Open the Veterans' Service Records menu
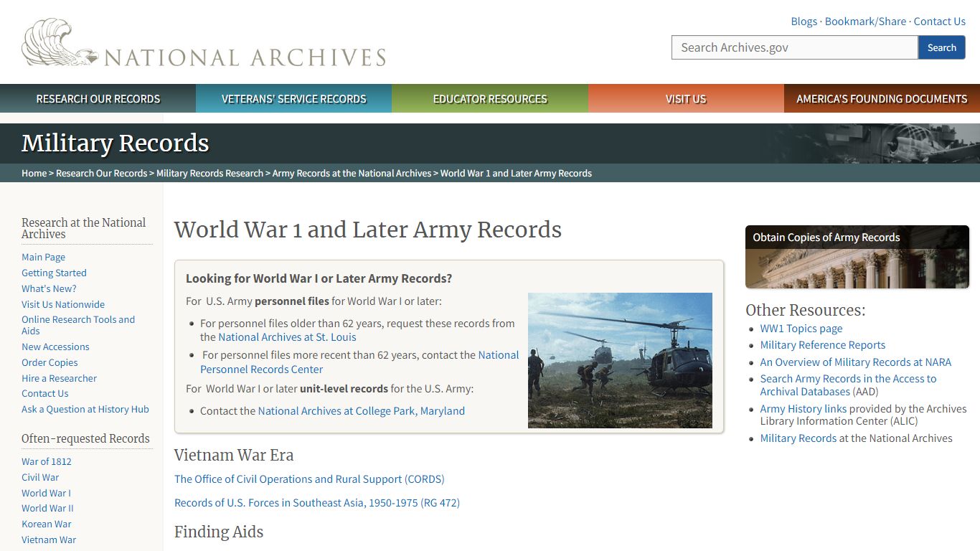980x551 pixels. click(x=294, y=99)
